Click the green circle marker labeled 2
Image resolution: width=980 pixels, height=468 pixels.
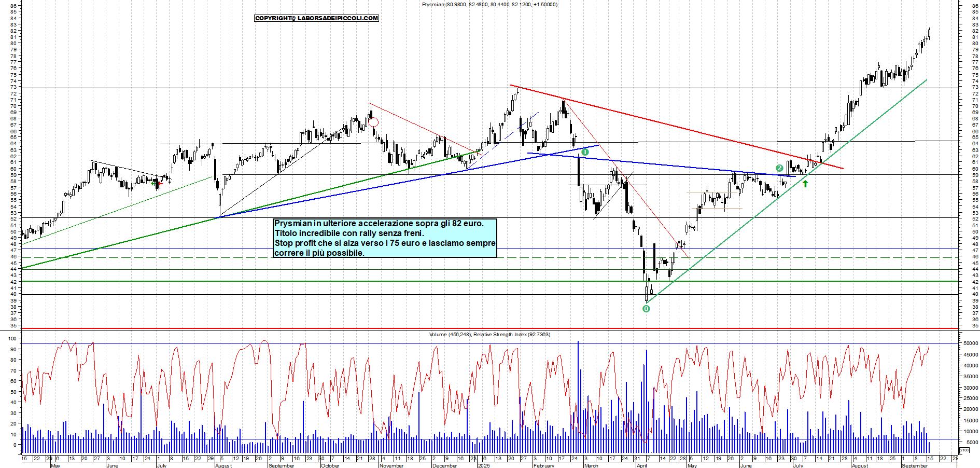pyautogui.click(x=779, y=168)
